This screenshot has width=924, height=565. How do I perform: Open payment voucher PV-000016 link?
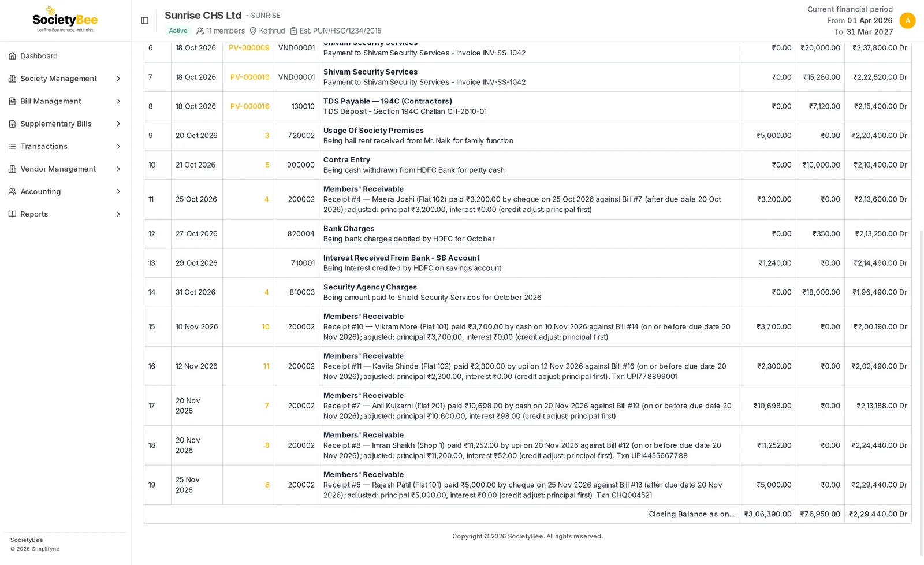[x=249, y=106]
